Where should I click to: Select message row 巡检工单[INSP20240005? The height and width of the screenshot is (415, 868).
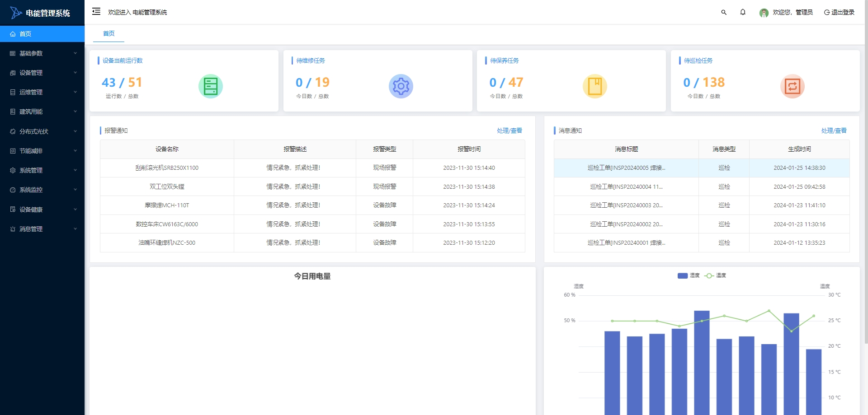point(702,168)
